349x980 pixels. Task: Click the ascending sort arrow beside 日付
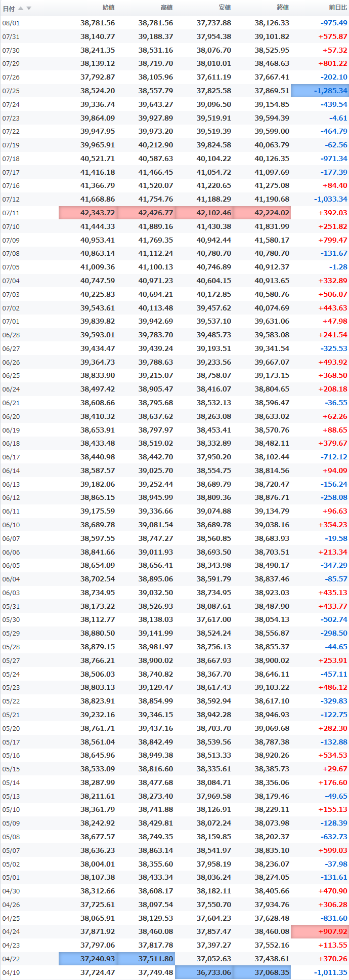coord(21,8)
